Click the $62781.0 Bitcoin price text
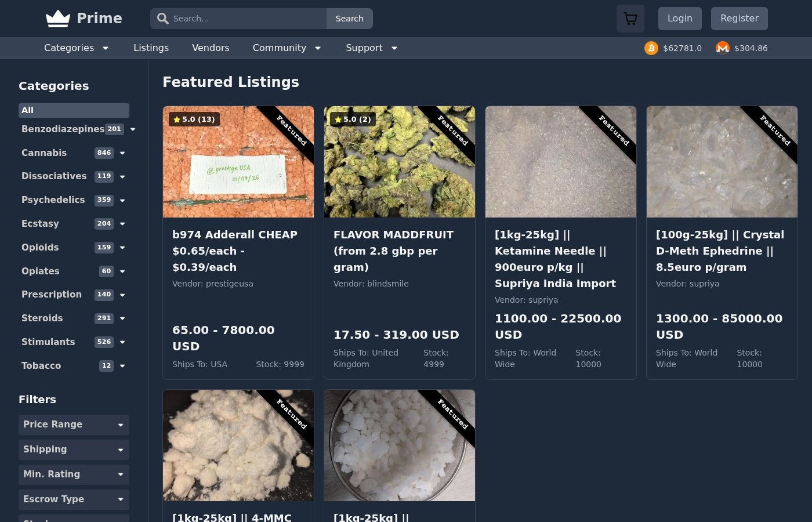Viewport: 812px width, 522px height. [x=683, y=48]
